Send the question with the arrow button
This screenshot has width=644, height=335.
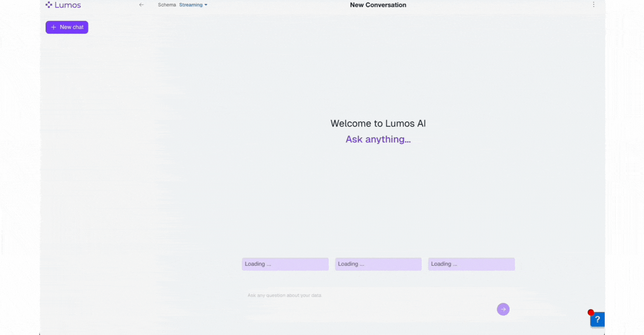tap(503, 309)
